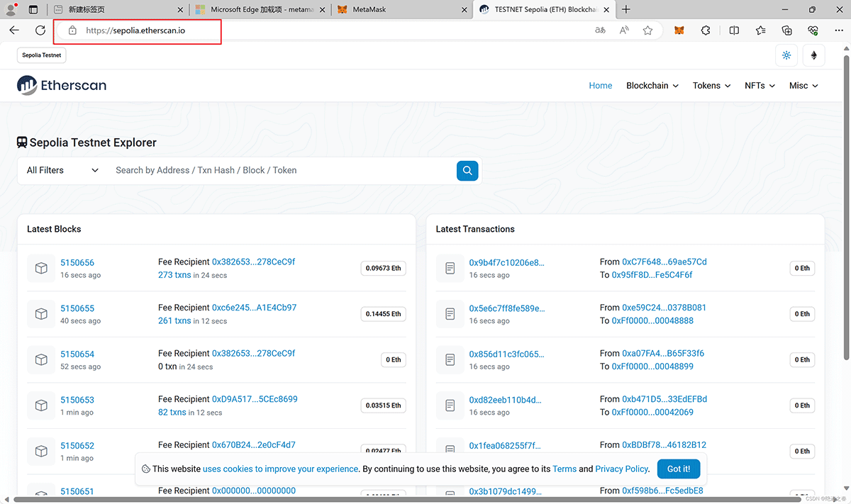Open the Tokens dropdown menu

tap(711, 85)
